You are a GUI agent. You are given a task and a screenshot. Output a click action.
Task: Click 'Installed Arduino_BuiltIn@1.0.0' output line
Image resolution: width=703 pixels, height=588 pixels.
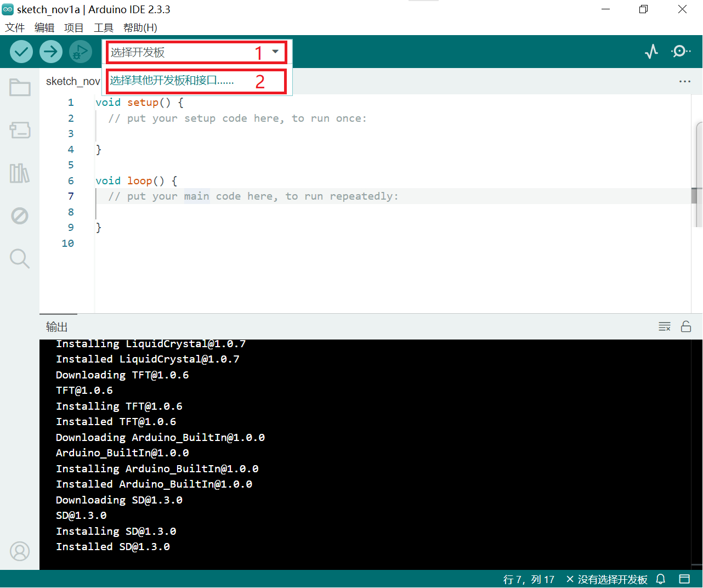coord(154,484)
